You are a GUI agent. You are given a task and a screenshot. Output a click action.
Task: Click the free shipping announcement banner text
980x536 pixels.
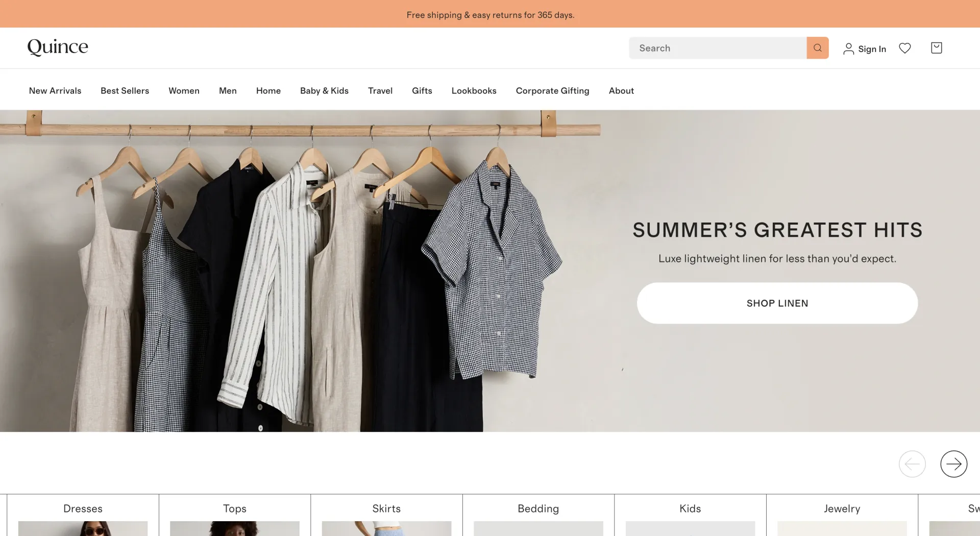pos(490,15)
